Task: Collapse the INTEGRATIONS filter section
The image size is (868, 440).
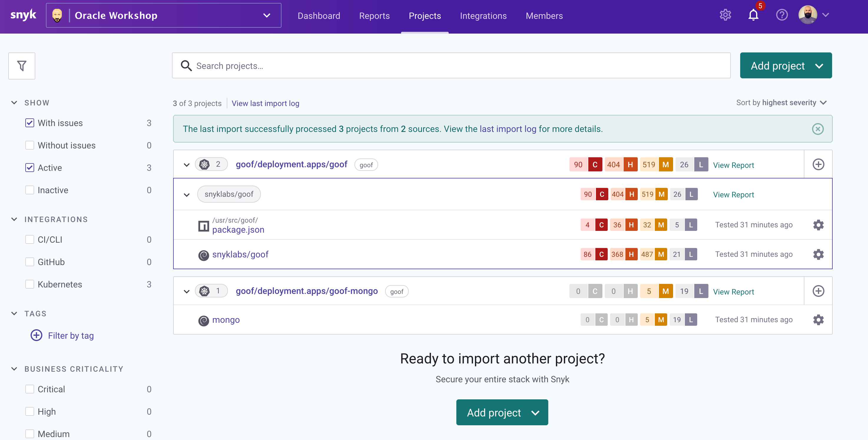Action: [x=14, y=219]
